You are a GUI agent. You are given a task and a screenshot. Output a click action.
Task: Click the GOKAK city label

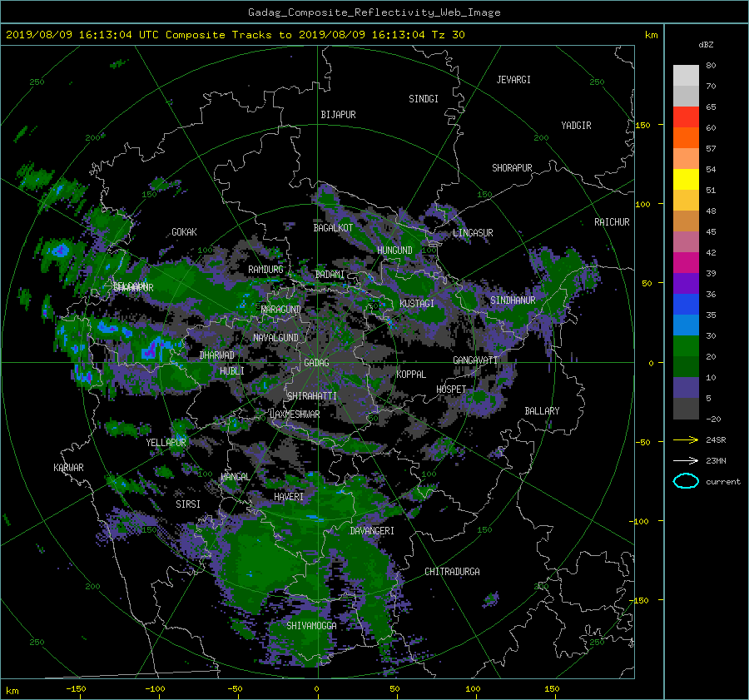[x=184, y=232]
